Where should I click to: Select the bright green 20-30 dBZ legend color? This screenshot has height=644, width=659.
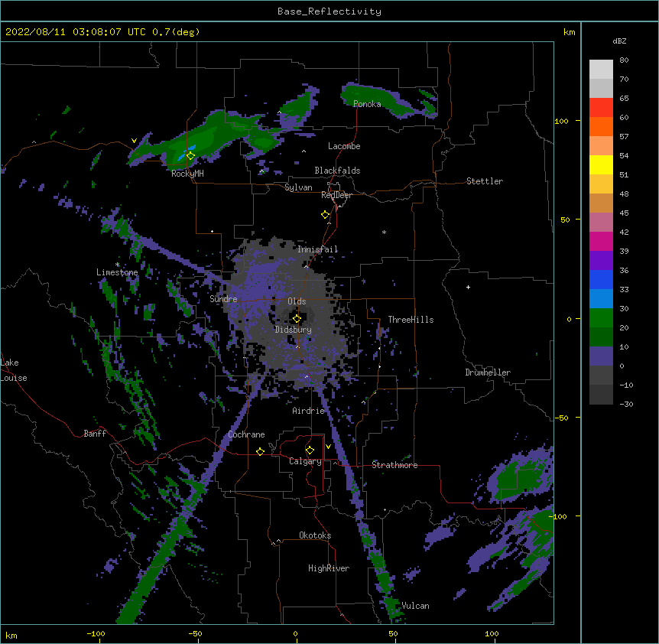(601, 318)
